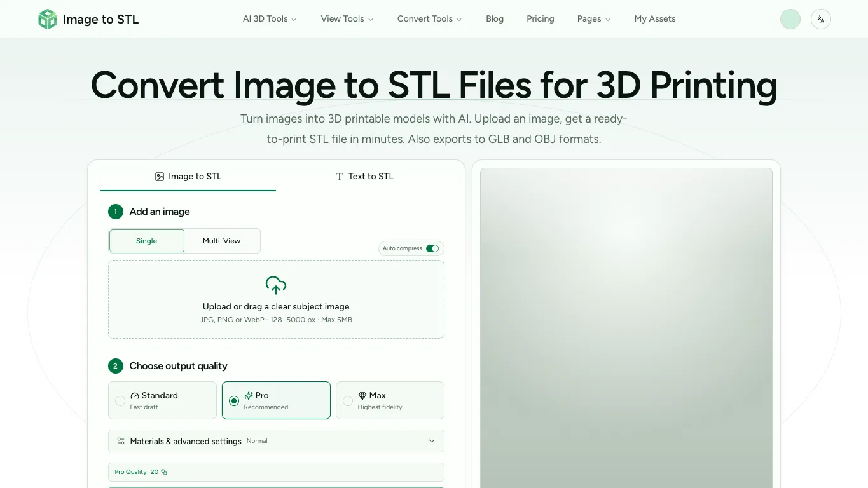Image resolution: width=868 pixels, height=488 pixels.
Task: Click the Max diamond icon
Action: tap(362, 395)
